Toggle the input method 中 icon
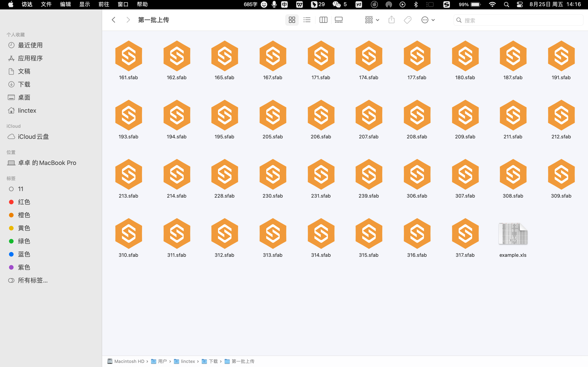 (x=284, y=4)
